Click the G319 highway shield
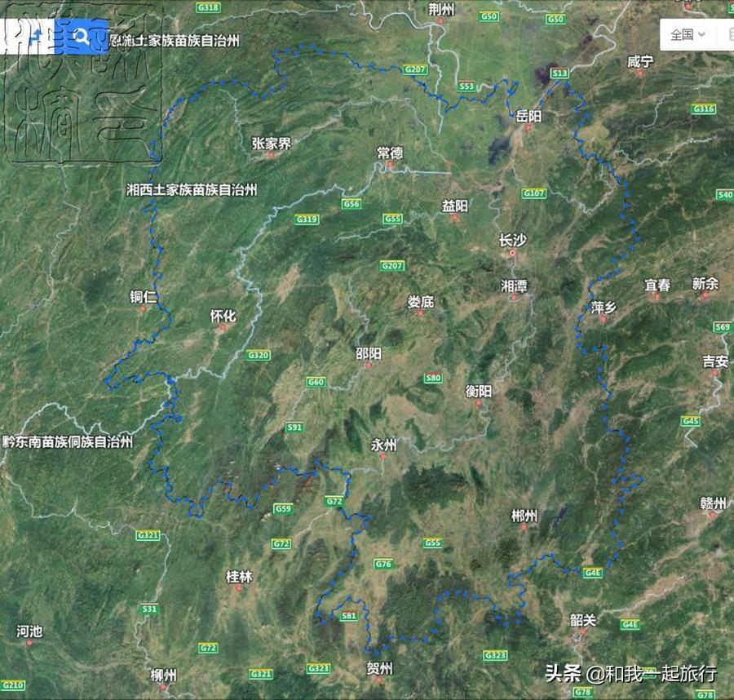This screenshot has height=700, width=734. click(307, 219)
